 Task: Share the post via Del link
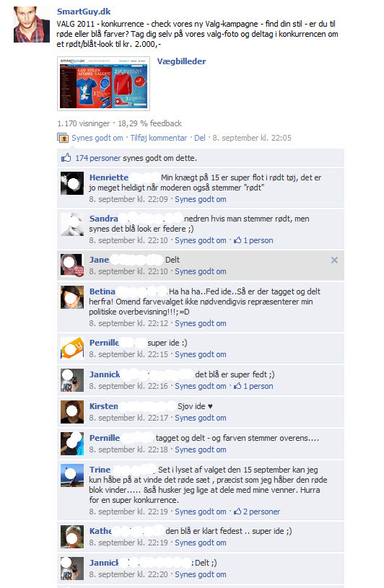[200, 138]
